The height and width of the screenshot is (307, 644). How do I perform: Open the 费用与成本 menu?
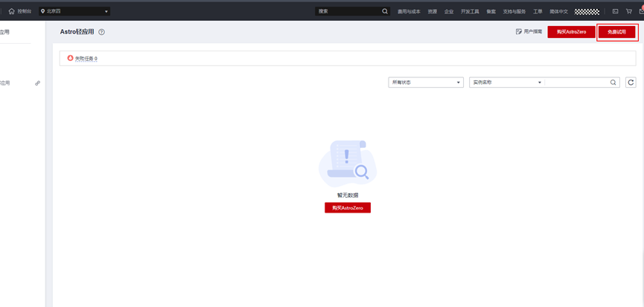pyautogui.click(x=409, y=11)
